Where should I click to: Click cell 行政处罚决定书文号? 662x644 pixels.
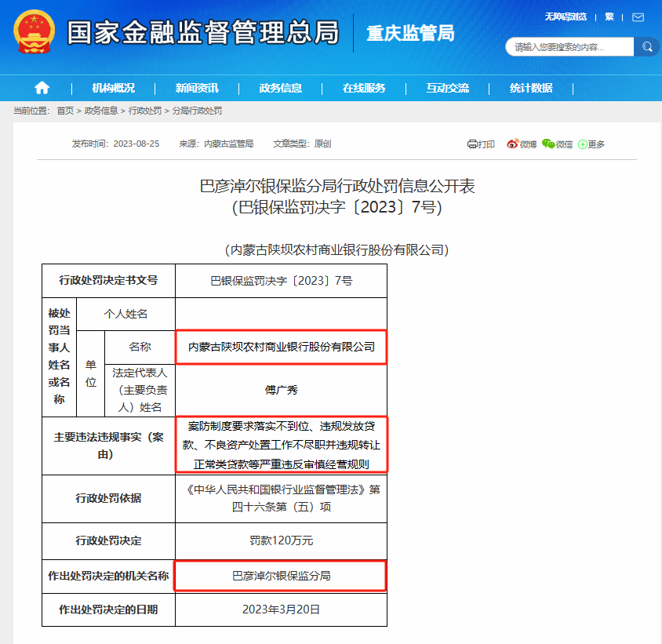point(108,281)
